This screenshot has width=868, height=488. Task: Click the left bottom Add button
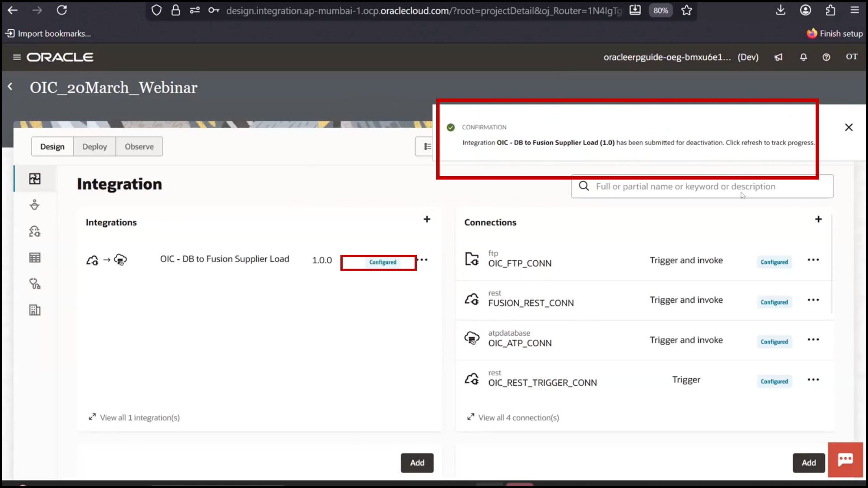(x=417, y=463)
